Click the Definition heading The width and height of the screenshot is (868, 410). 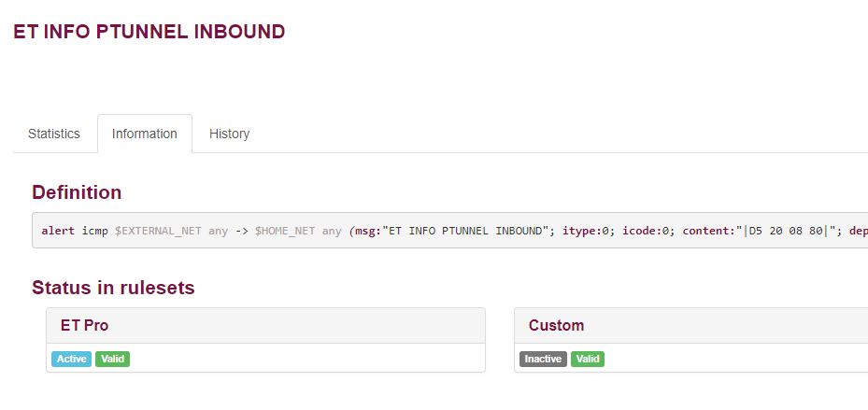[77, 192]
